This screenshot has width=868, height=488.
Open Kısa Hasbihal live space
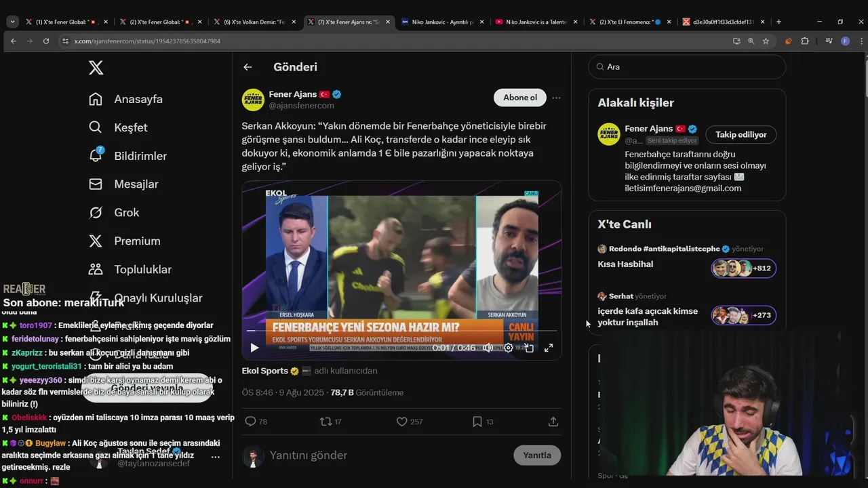click(625, 264)
